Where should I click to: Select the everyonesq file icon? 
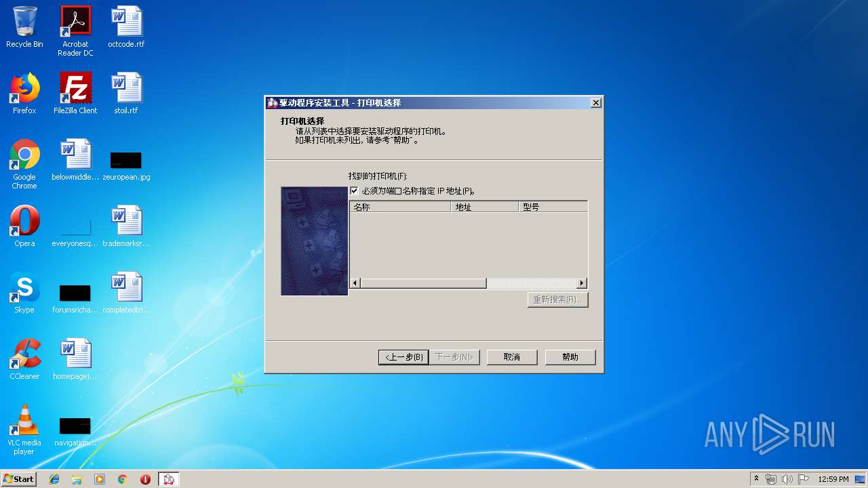point(75,230)
